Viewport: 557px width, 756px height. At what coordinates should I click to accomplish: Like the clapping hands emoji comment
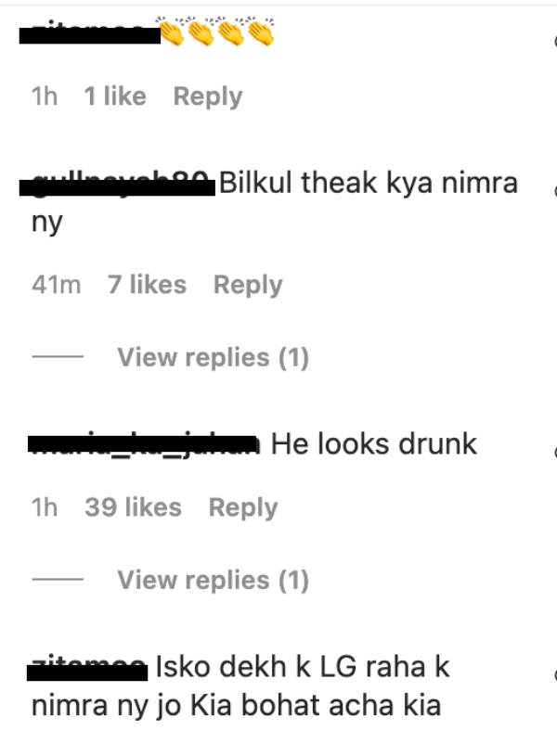pyautogui.click(x=555, y=42)
